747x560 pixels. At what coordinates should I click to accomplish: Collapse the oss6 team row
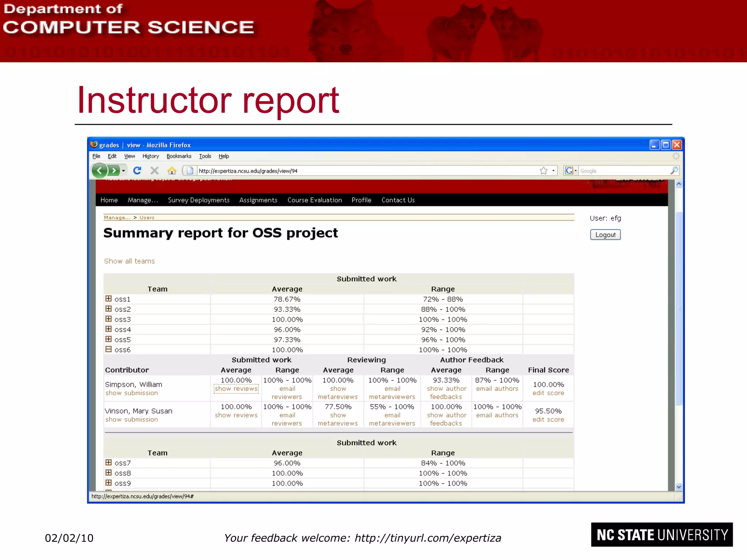pyautogui.click(x=108, y=349)
